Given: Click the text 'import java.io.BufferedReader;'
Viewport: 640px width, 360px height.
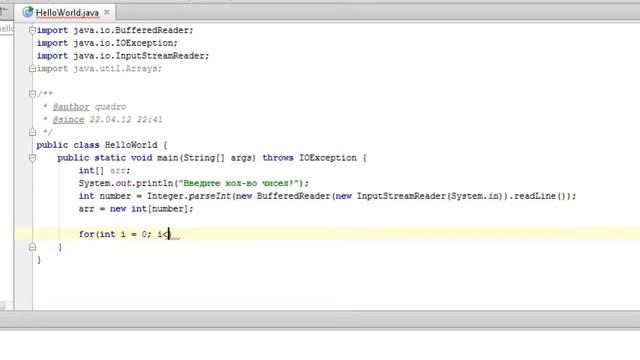Looking at the screenshot, I should click(x=115, y=30).
